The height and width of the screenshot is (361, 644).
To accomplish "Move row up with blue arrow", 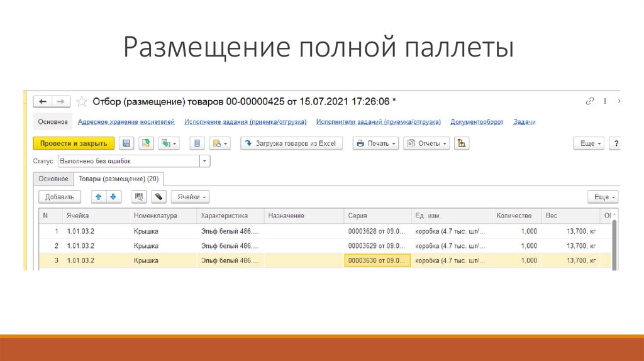I will 98,197.
